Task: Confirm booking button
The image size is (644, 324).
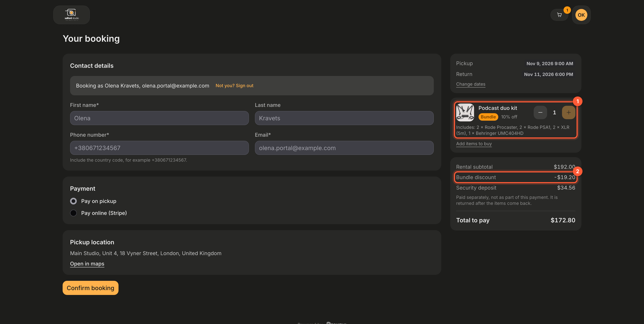Action: (x=90, y=288)
